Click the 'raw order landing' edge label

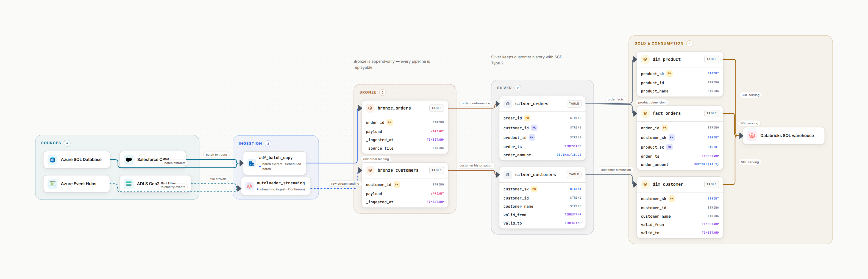[376, 159]
